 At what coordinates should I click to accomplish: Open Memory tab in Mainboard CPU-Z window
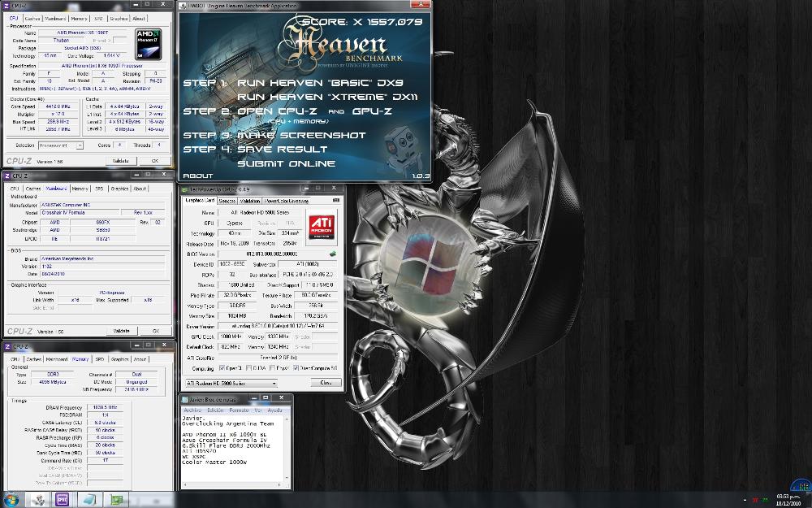pos(80,189)
